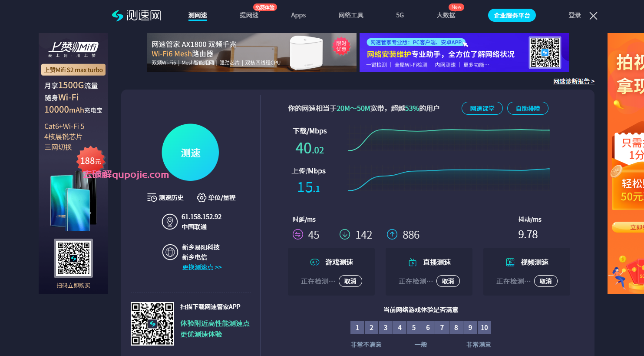The image size is (644, 356).
Task: Open 网速诊断报告 link
Action: (x=574, y=81)
